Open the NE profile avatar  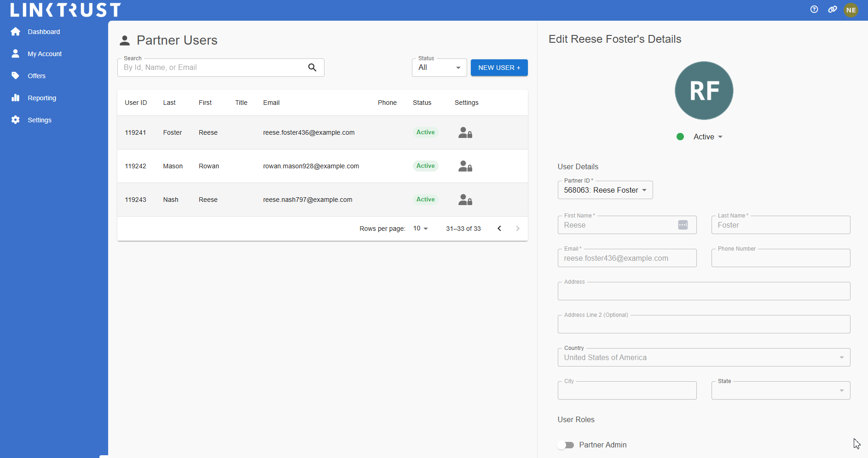(x=851, y=9)
